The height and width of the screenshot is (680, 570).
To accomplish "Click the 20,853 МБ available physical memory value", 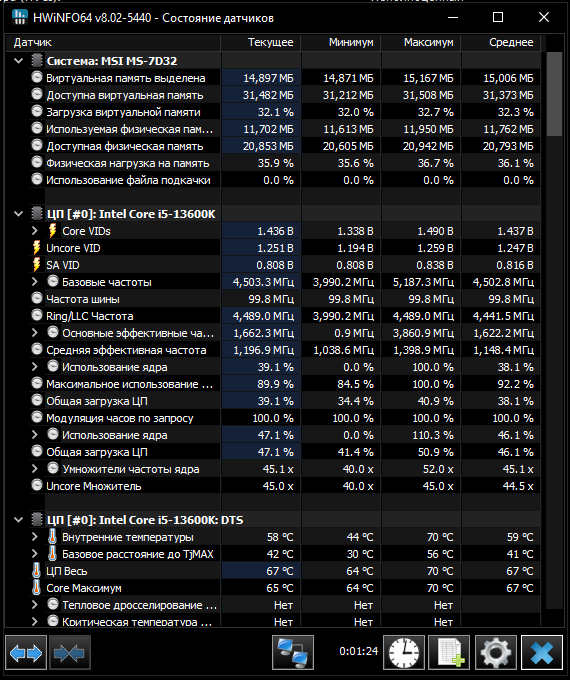I will (x=268, y=146).
